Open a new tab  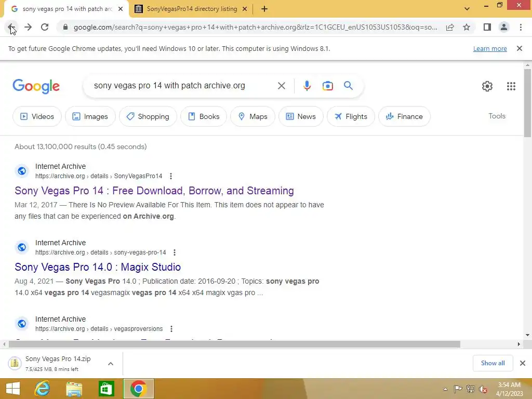pyautogui.click(x=264, y=9)
